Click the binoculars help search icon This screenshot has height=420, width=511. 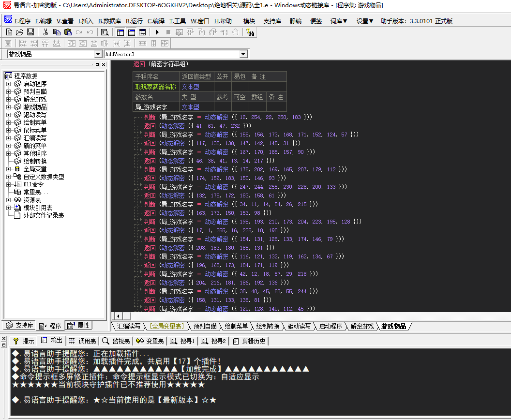(250, 32)
